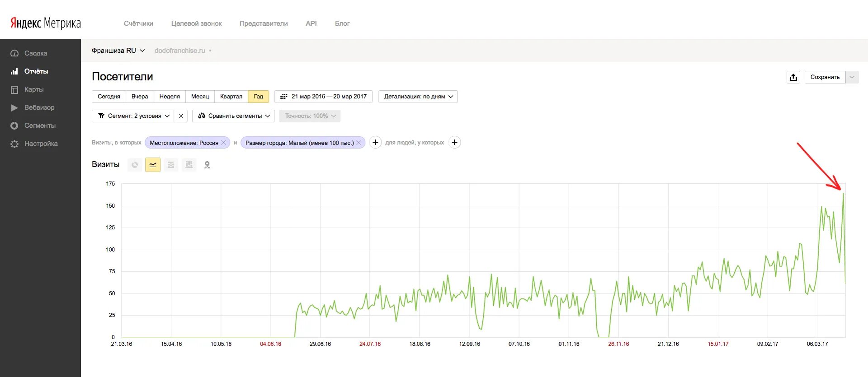
Task: Click the 04.06.16 date axis label
Action: [270, 344]
